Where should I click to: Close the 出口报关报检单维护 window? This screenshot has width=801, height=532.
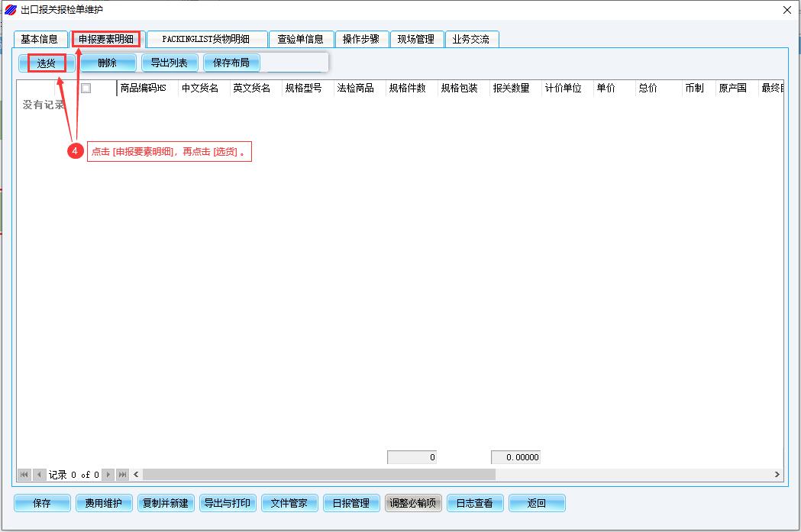pos(787,9)
